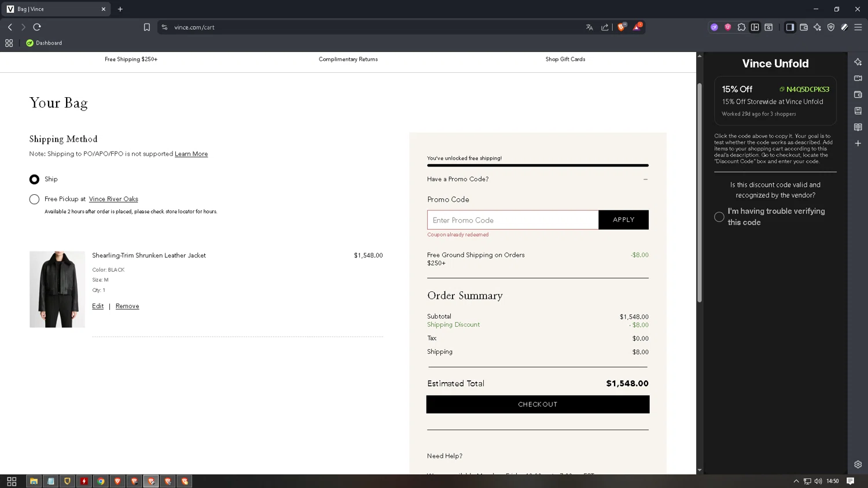Click Complimentary Returns banner link
Viewport: 868px width, 488px height.
click(348, 59)
